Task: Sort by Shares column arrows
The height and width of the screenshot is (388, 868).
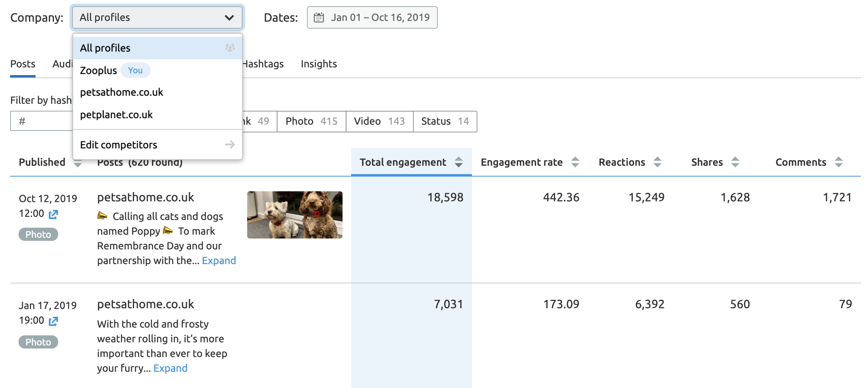Action: pos(735,162)
